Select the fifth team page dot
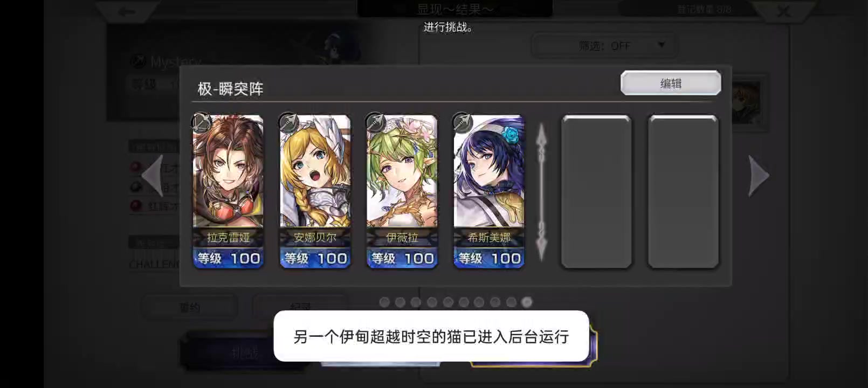The width and height of the screenshot is (868, 388). tap(448, 302)
